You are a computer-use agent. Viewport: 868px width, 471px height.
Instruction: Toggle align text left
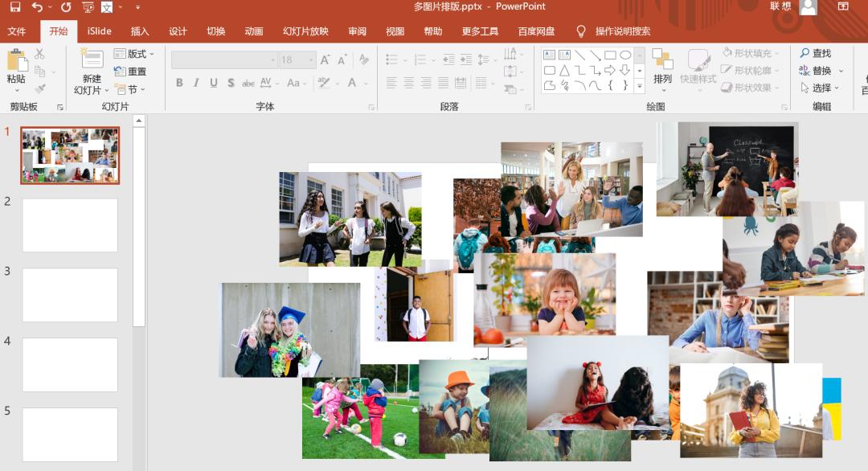(x=391, y=83)
